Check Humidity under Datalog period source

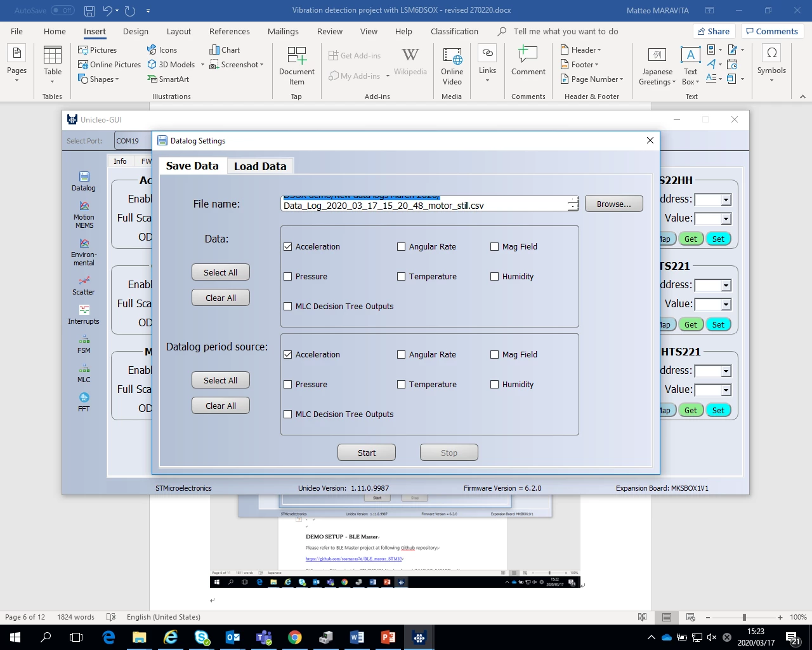[x=494, y=384]
